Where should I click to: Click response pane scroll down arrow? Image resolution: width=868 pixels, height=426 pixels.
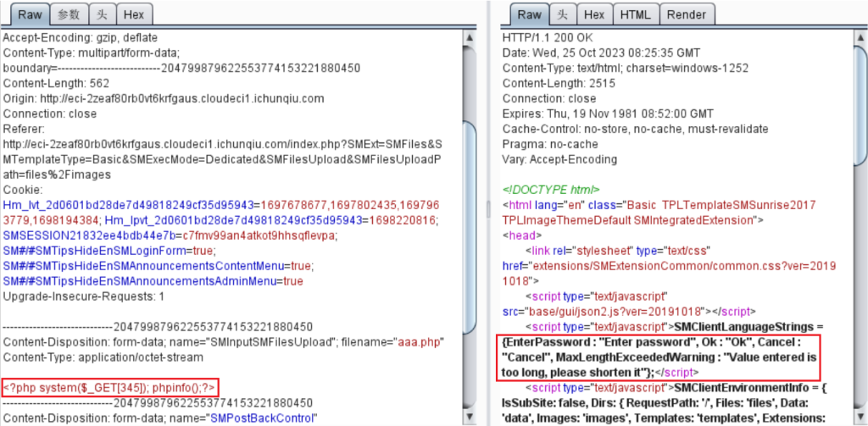click(861, 416)
